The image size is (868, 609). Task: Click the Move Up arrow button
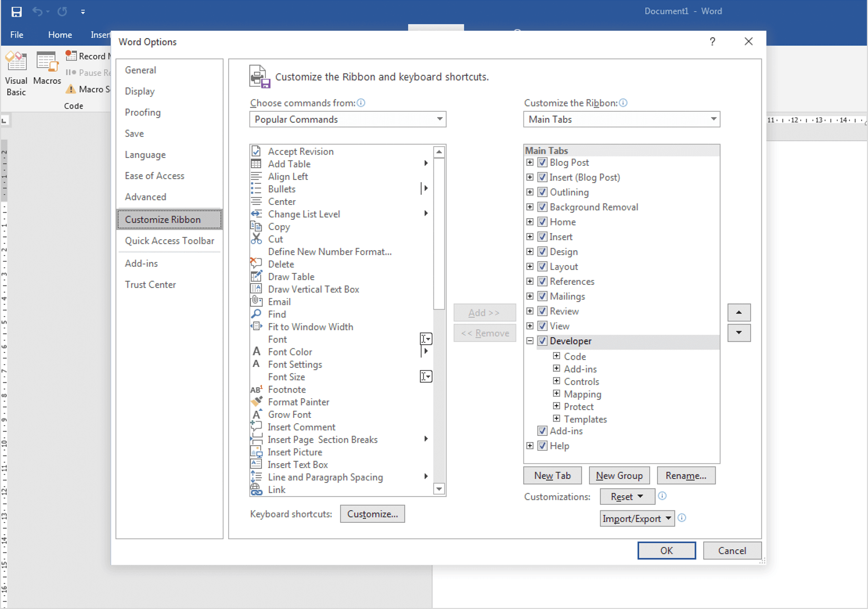[739, 312]
